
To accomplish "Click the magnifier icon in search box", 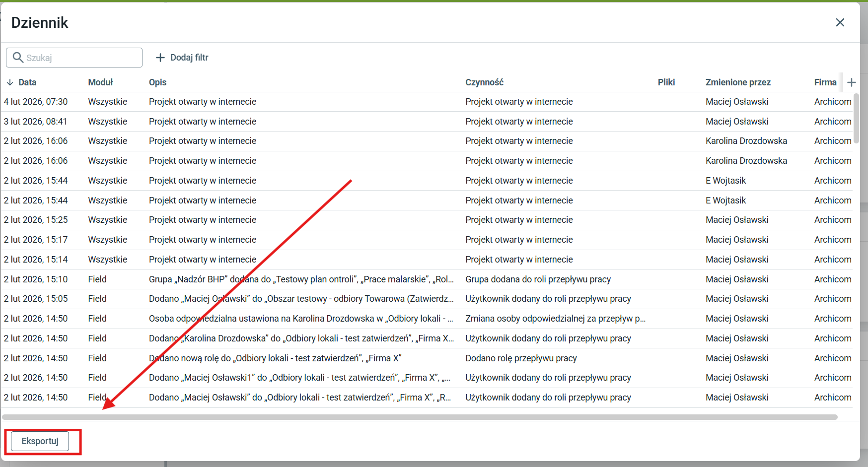I will coord(18,58).
